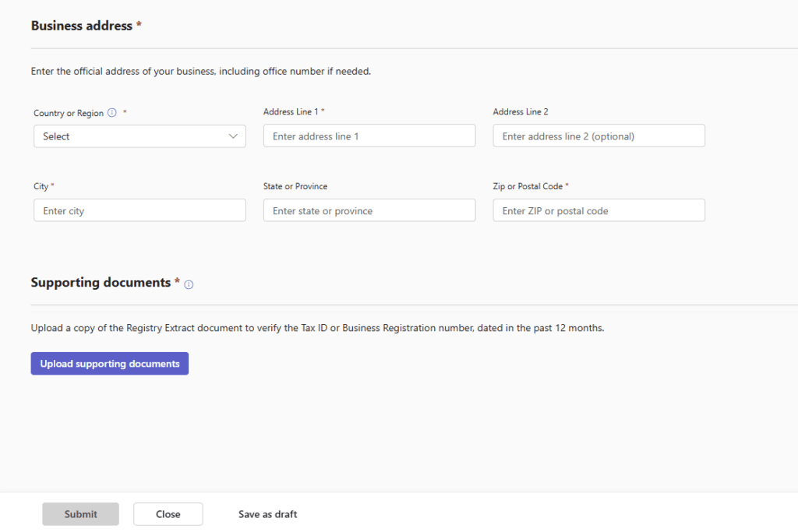
Task: Click the Address Line 2 label
Action: tap(521, 112)
